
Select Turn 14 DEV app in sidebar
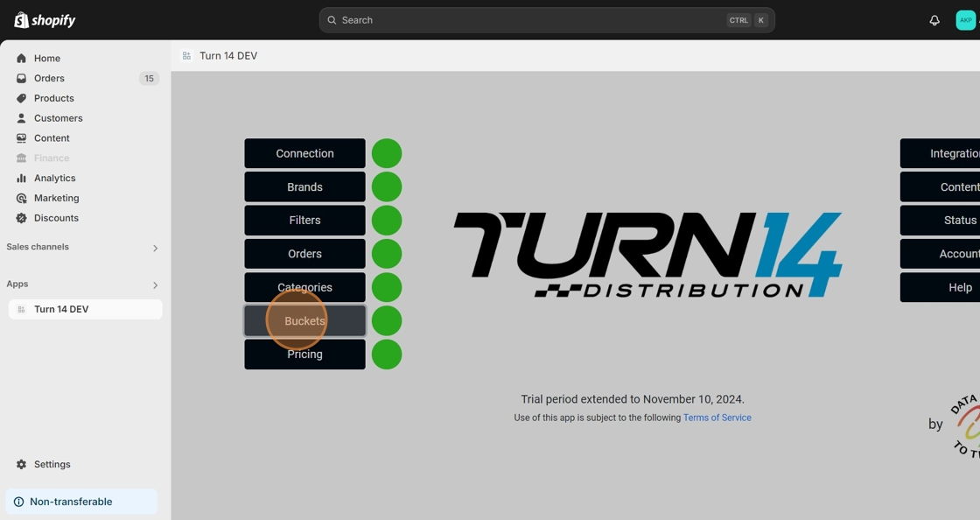pos(85,309)
